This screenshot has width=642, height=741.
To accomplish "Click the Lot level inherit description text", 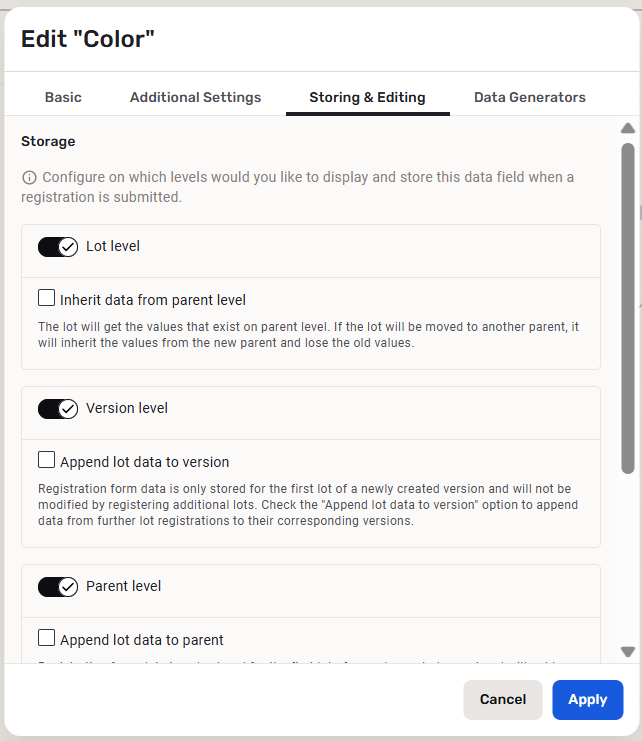I will click(308, 335).
